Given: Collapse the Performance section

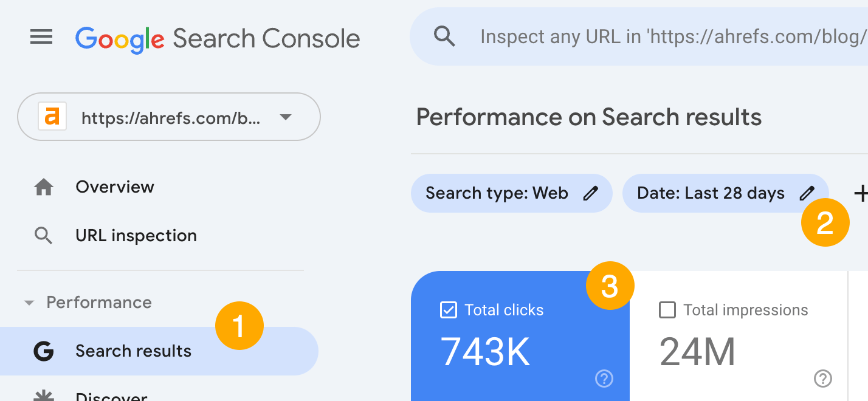Looking at the screenshot, I should point(29,302).
